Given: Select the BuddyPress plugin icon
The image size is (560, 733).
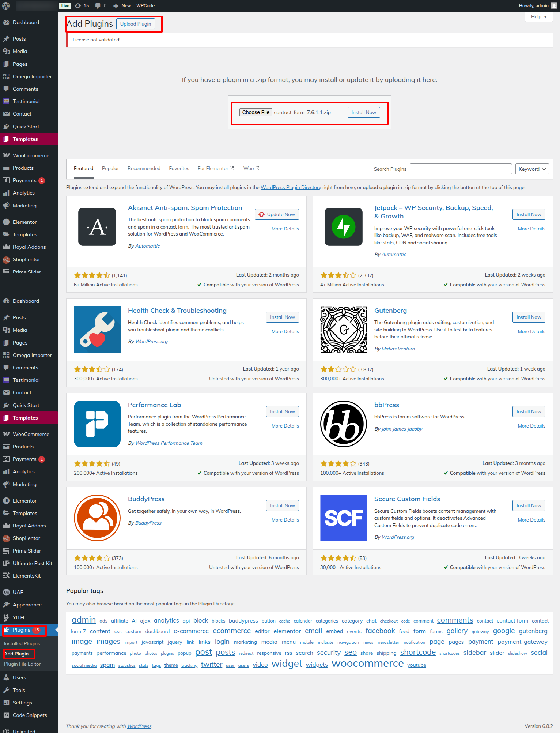Looking at the screenshot, I should tap(97, 518).
